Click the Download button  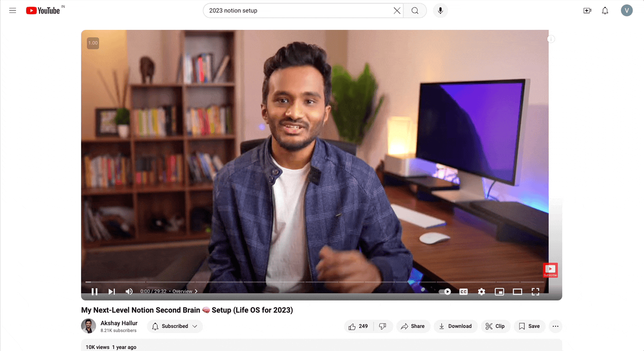pos(455,326)
